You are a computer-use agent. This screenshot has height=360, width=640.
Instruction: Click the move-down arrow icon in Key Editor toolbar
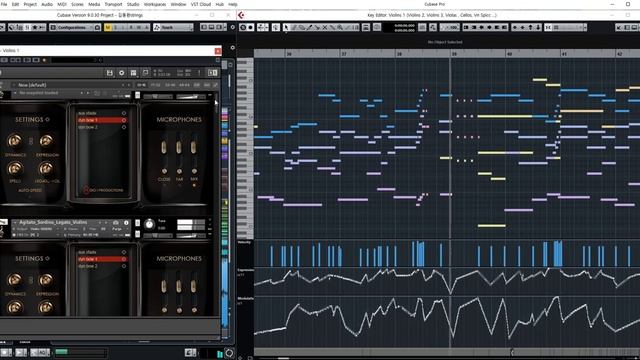point(538,27)
